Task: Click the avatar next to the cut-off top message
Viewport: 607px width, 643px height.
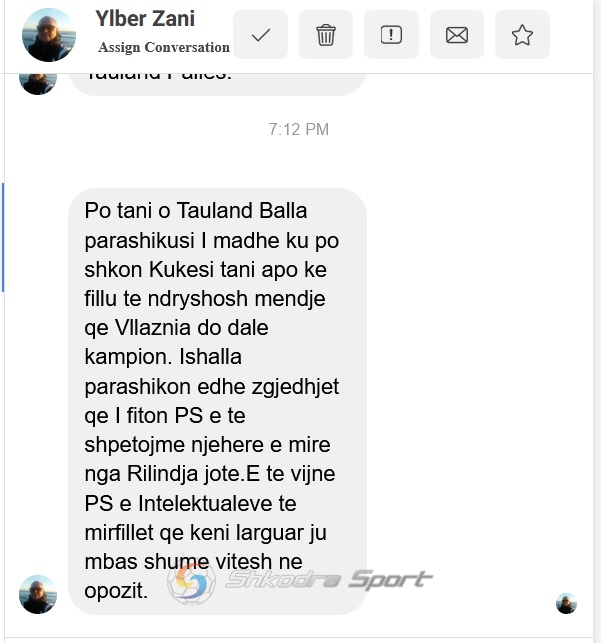Action: pyautogui.click(x=38, y=84)
